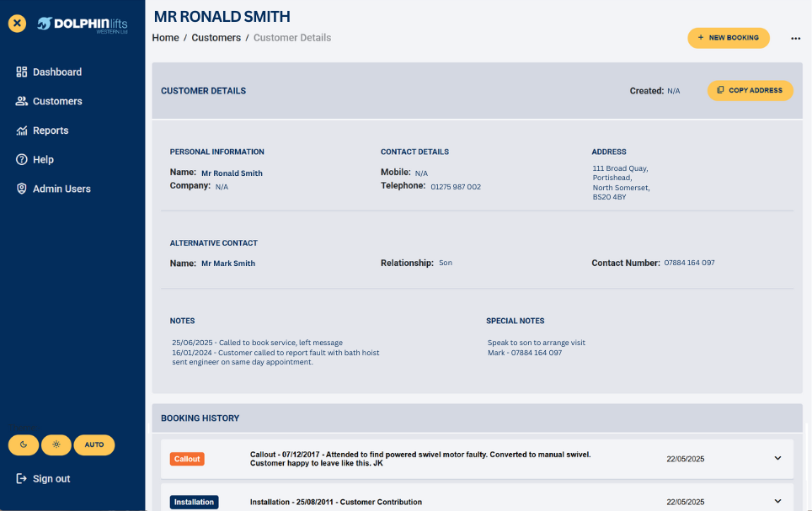Expand the Callout booking entry chevron
The image size is (812, 511).
click(x=777, y=459)
